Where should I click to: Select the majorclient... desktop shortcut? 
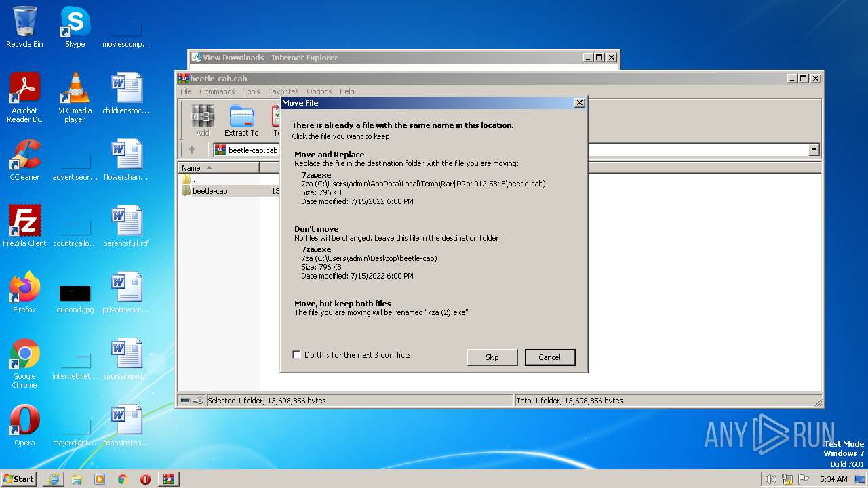pyautogui.click(x=75, y=431)
